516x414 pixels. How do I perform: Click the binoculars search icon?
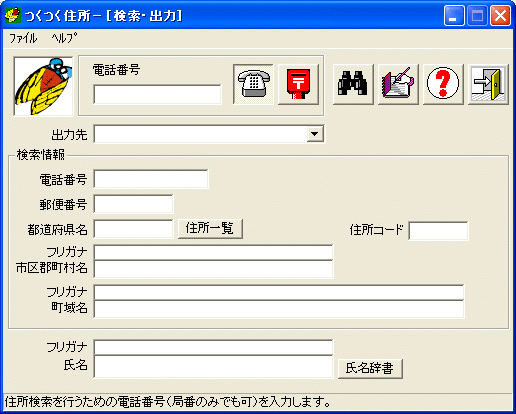click(x=353, y=84)
